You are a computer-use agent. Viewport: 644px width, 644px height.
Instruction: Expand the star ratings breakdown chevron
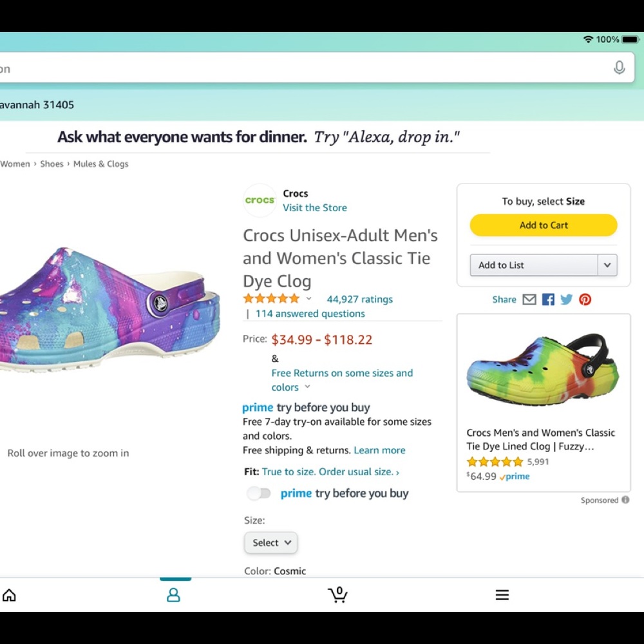pyautogui.click(x=308, y=299)
